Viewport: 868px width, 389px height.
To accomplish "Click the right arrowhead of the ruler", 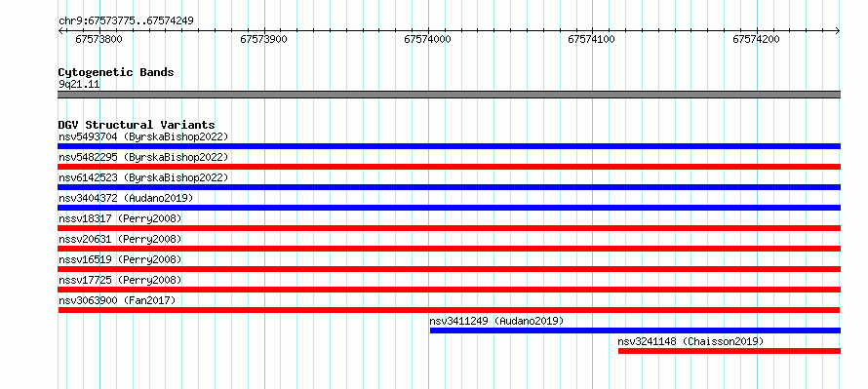I will [838, 30].
